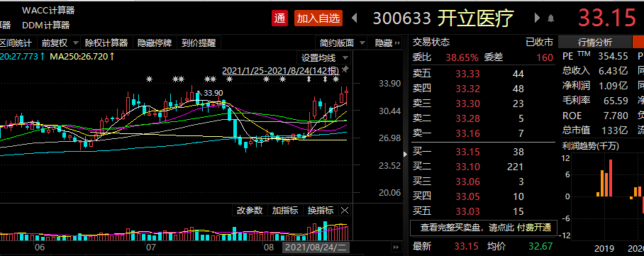Click the first asterisk event marker on the chart
644x256 pixels.
(x=149, y=79)
